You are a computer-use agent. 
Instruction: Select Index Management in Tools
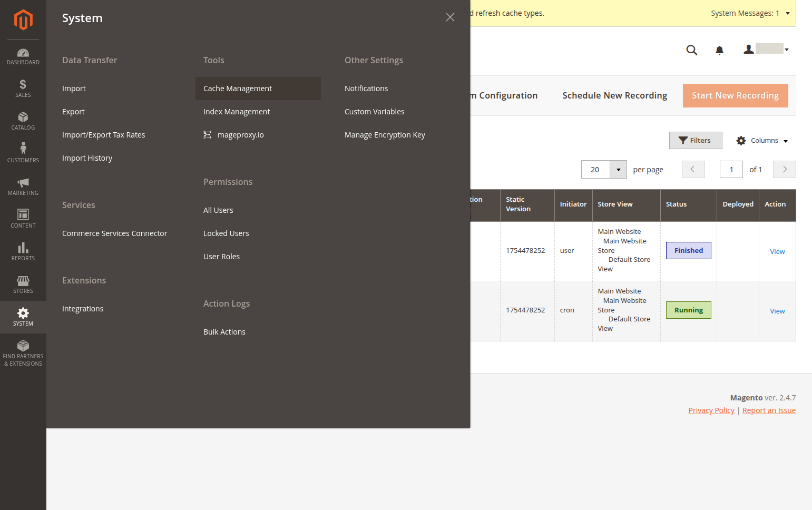click(x=237, y=112)
